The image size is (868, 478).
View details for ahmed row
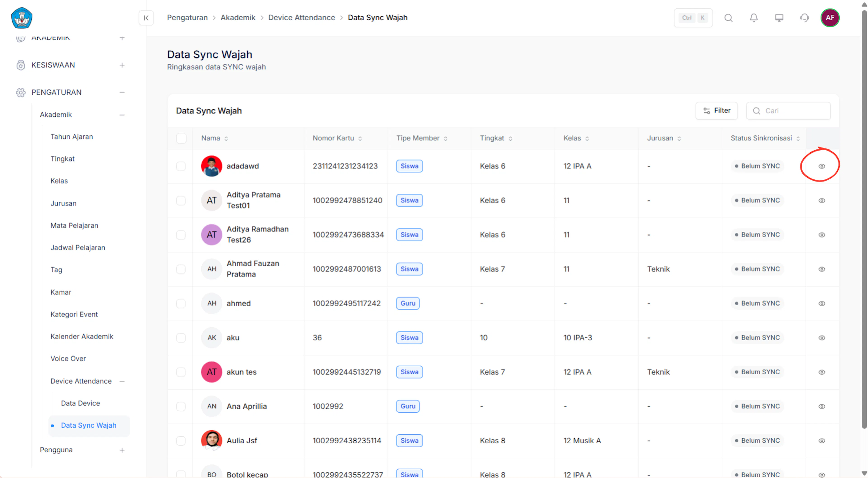pyautogui.click(x=821, y=304)
